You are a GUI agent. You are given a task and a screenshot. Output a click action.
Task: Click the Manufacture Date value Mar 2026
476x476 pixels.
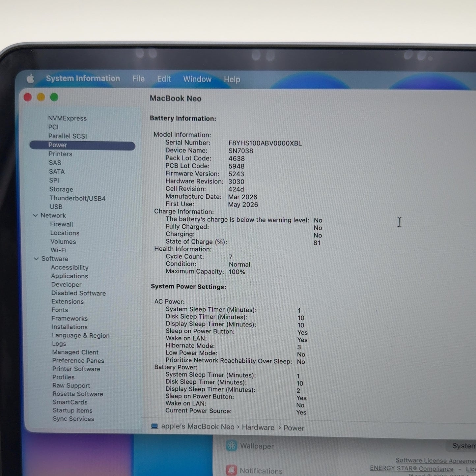[242, 197]
